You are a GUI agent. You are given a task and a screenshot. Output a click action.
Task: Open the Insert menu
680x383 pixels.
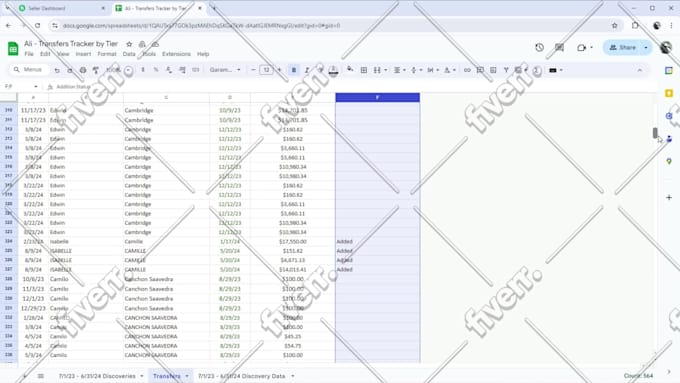click(83, 54)
